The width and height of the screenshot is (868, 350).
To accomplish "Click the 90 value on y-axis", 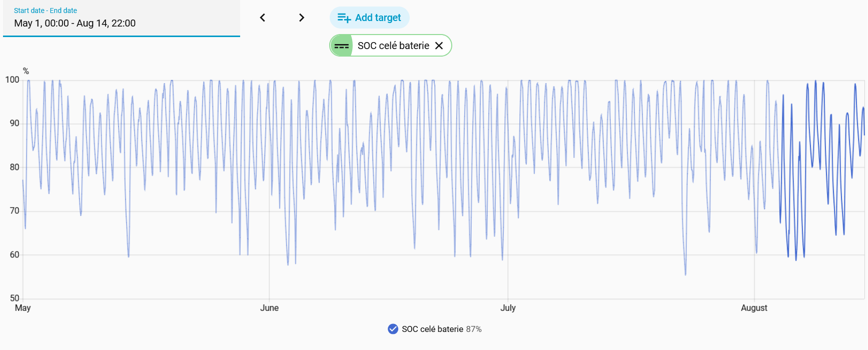I will [x=15, y=123].
